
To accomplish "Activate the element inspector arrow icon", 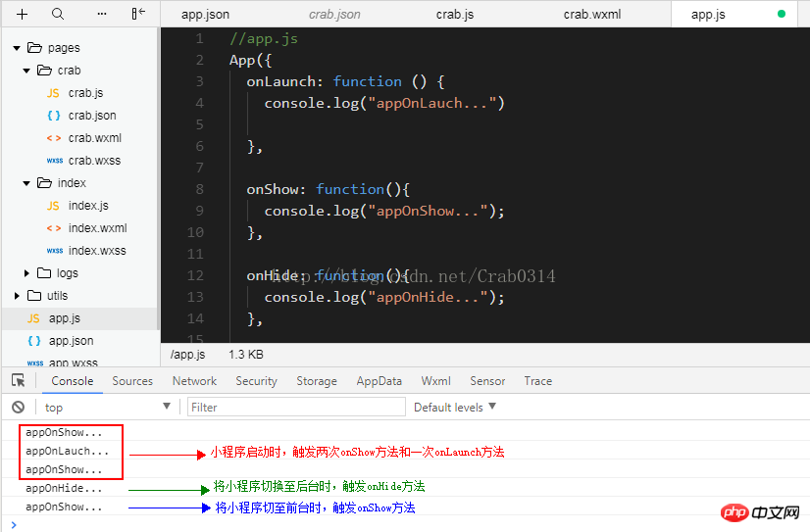I will click(18, 380).
